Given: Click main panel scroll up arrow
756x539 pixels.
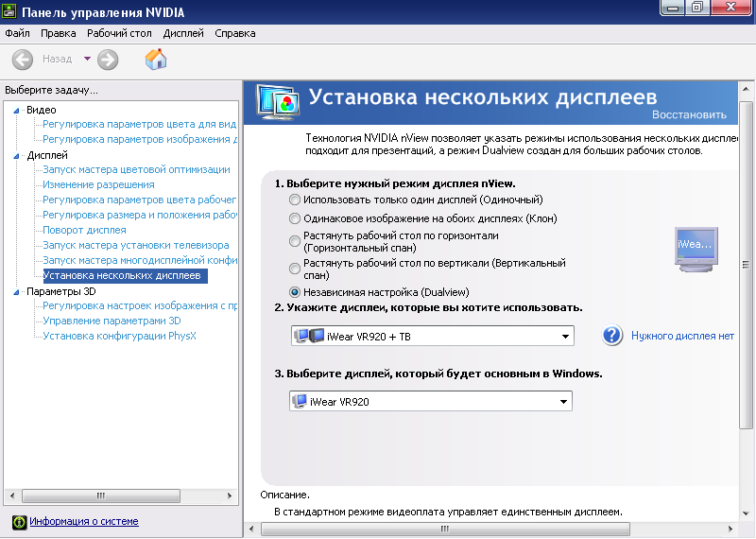Looking at the screenshot, I should tap(746, 89).
